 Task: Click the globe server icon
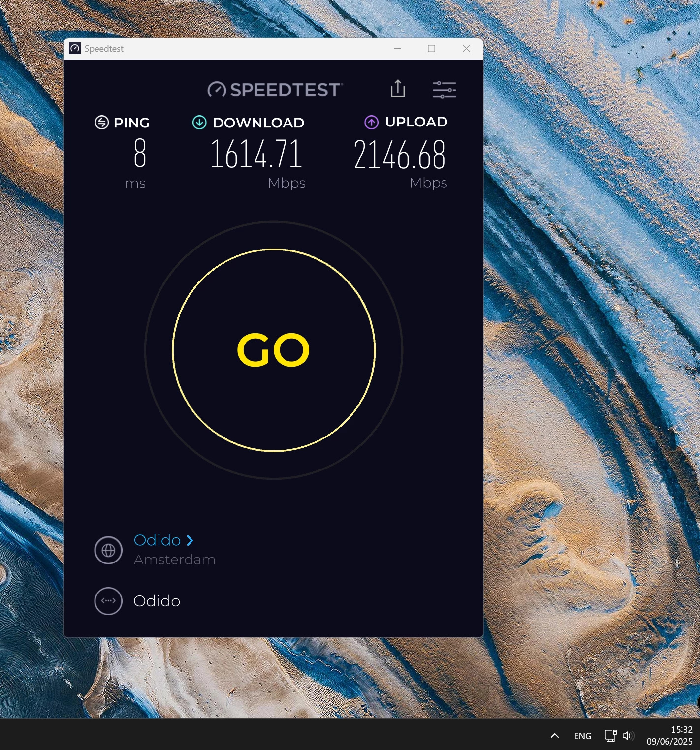coord(108,550)
